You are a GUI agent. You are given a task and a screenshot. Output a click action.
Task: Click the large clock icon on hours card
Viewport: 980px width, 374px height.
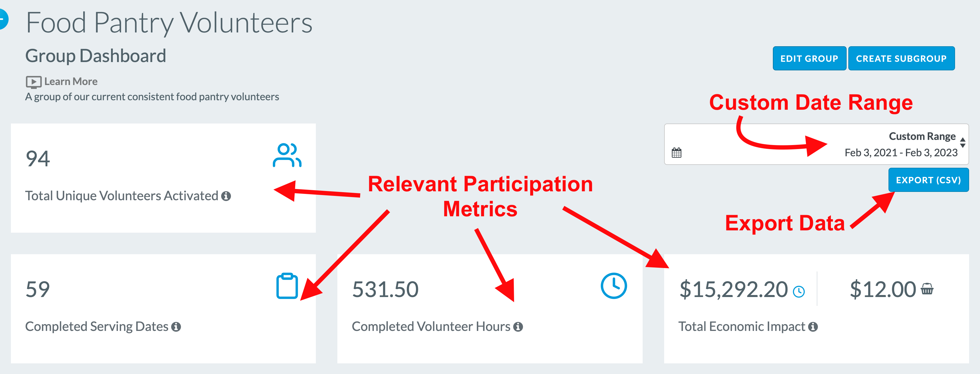(614, 286)
